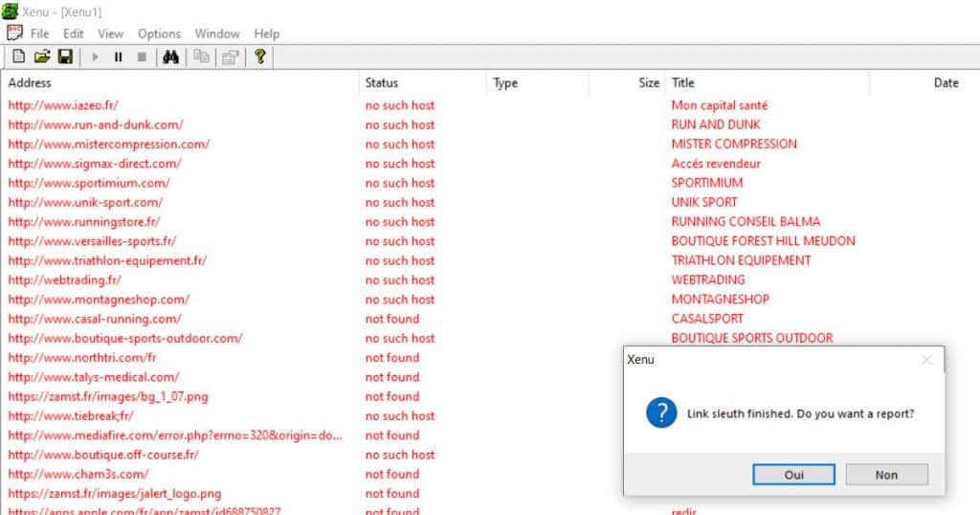This screenshot has height=515, width=980.
Task: Select the zamst.fr bg_1_07.png address
Action: [108, 395]
